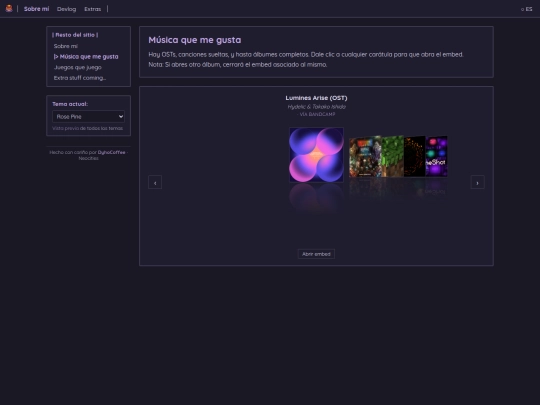Screen dimensions: 540x405
Task: Switch the ES language selector
Action: point(527,9)
